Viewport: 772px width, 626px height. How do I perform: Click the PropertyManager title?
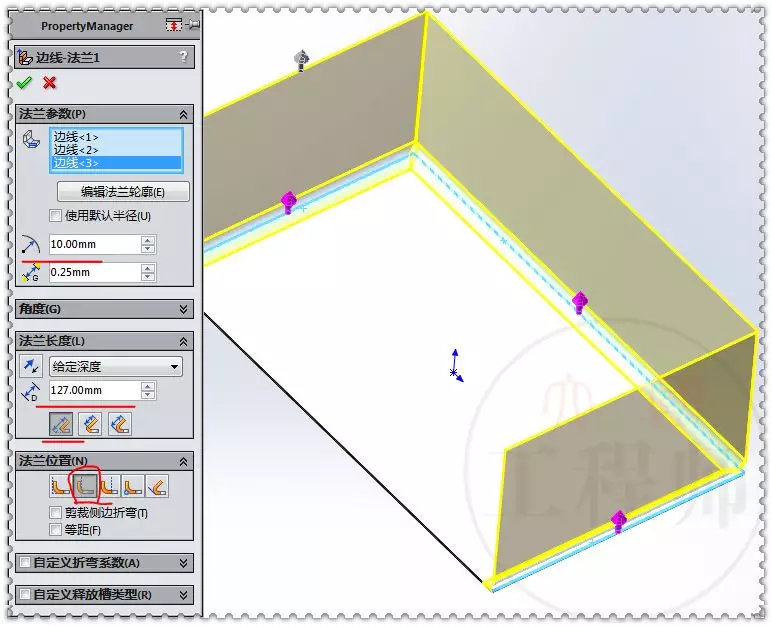coord(87,26)
